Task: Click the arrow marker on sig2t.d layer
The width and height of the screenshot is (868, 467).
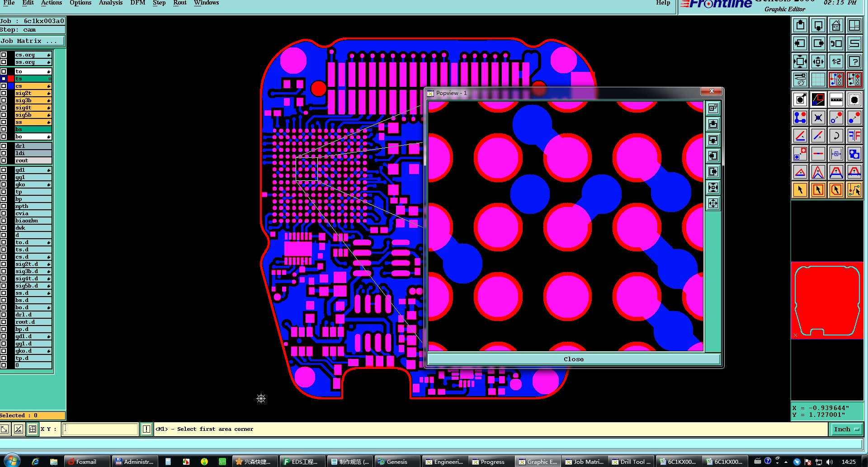Action: click(x=49, y=264)
